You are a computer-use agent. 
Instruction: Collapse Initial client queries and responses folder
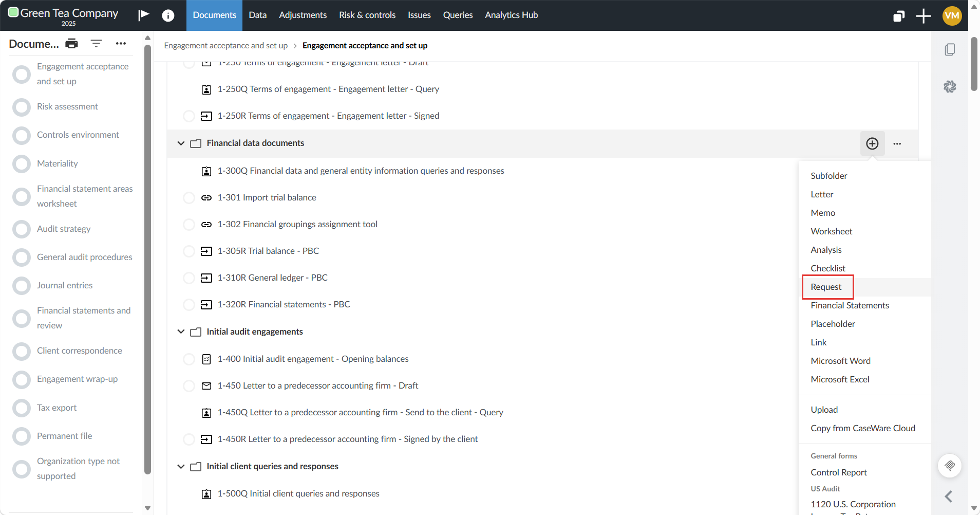[181, 467]
